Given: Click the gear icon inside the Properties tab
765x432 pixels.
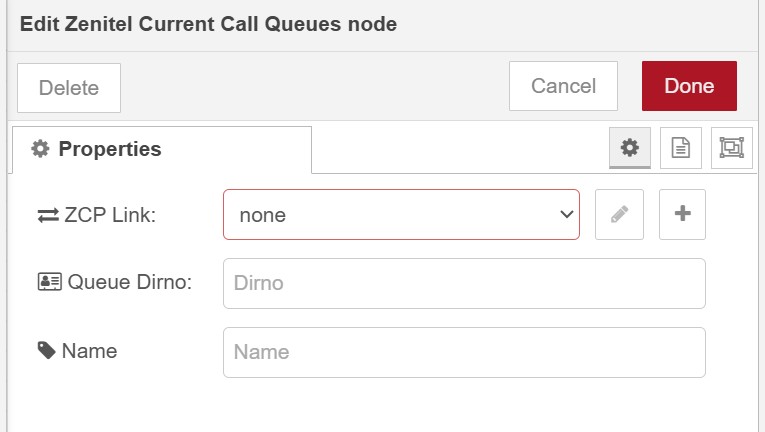Looking at the screenshot, I should point(40,149).
